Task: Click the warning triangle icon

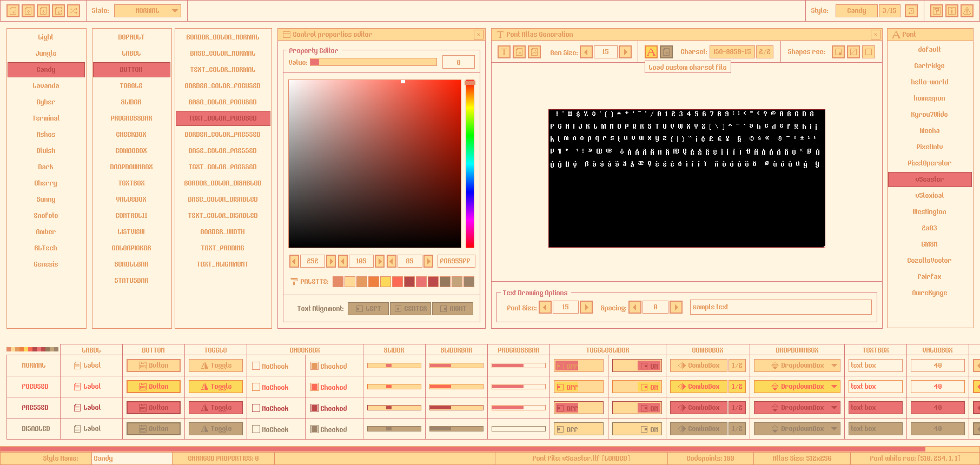Action: point(967,11)
